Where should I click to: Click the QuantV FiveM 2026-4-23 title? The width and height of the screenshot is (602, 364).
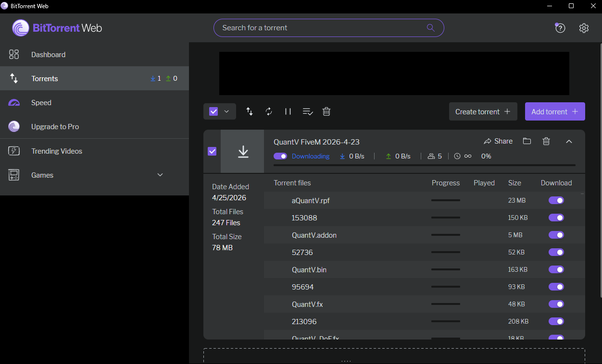[316, 142]
